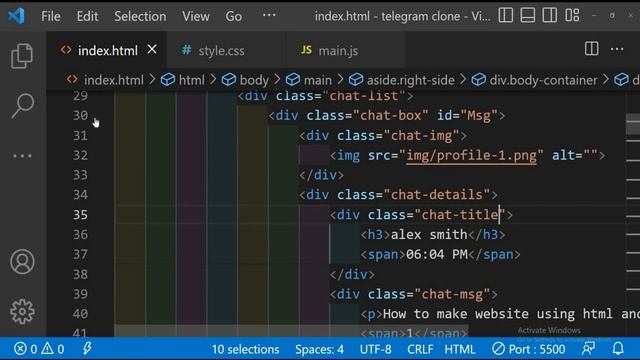
Task: Click the VS Code logo icon
Action: pyautogui.click(x=16, y=16)
